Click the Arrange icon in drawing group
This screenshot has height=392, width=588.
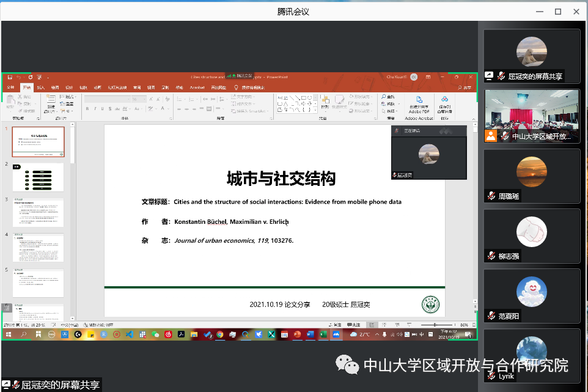coord(325,101)
